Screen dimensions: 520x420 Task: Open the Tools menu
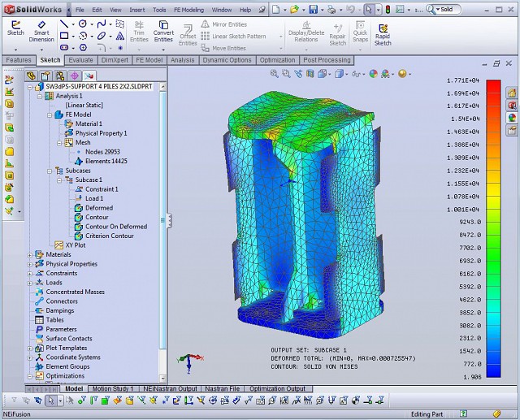[x=159, y=10]
